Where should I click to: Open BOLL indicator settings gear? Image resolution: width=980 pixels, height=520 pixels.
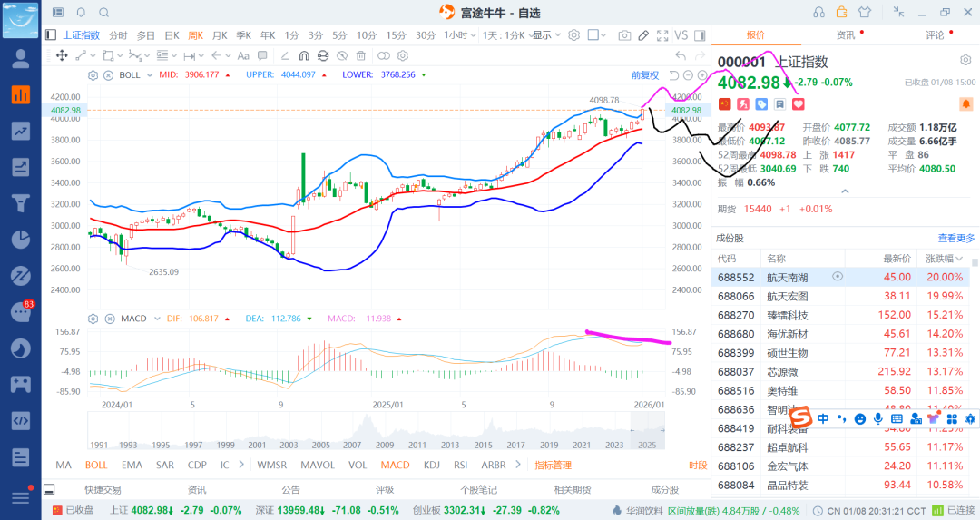(x=93, y=75)
